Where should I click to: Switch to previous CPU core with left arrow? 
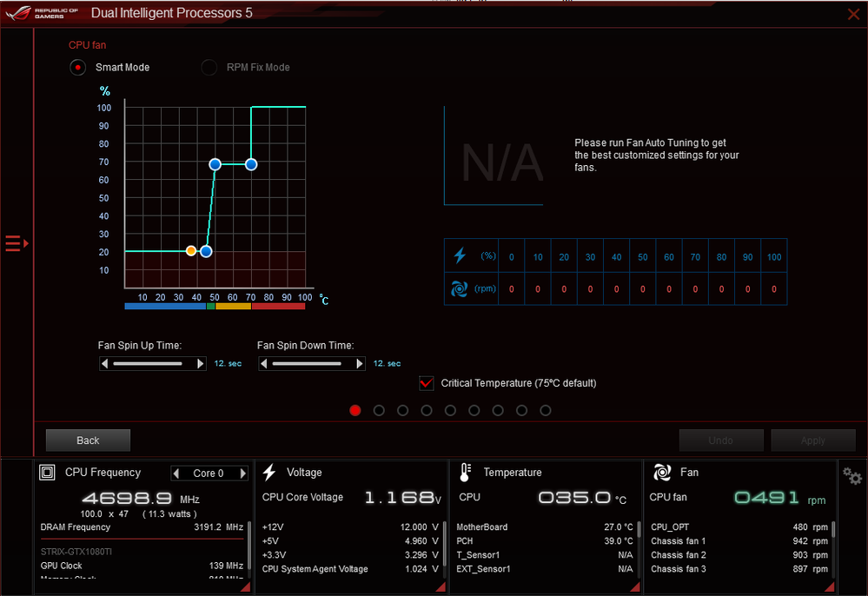176,473
